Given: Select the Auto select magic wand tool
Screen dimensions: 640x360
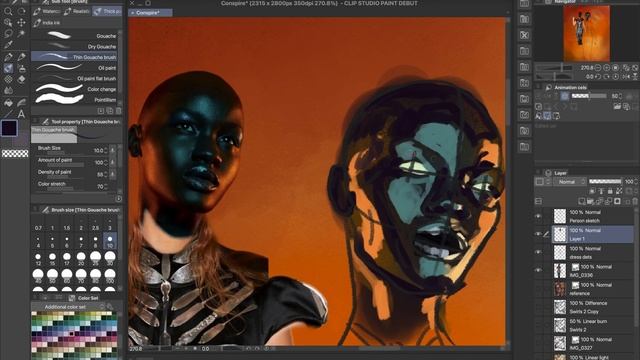Looking at the screenshot, I should [x=21, y=34].
